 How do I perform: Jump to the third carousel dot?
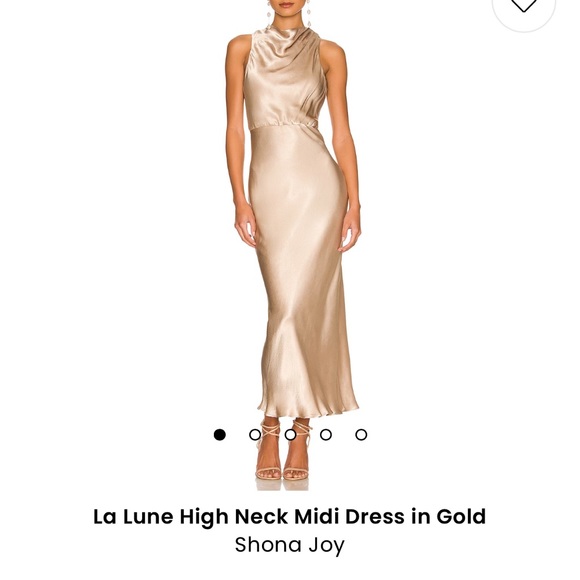pos(290,435)
